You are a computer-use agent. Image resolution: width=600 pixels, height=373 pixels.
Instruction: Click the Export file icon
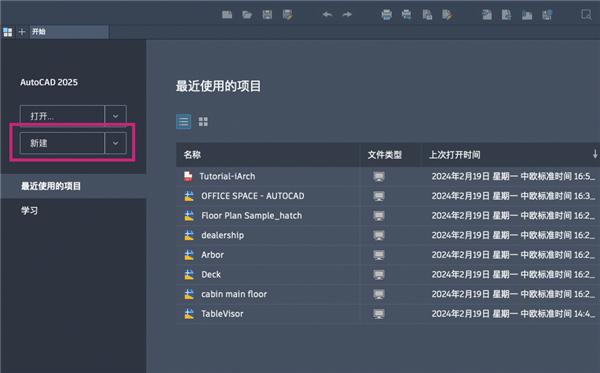(507, 15)
